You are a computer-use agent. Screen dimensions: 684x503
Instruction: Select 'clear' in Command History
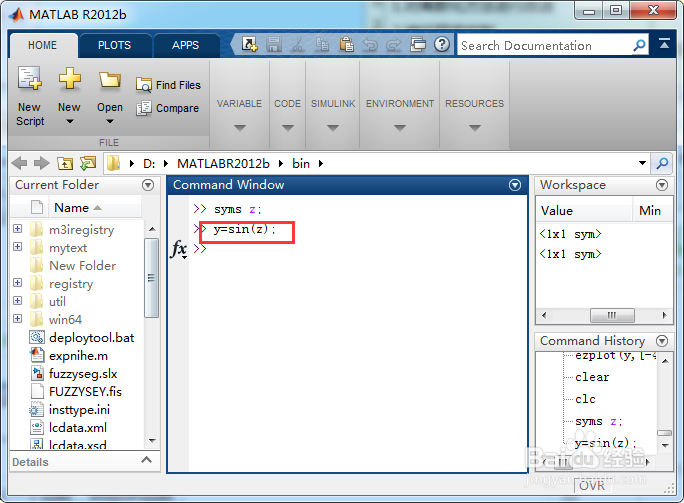pos(592,377)
